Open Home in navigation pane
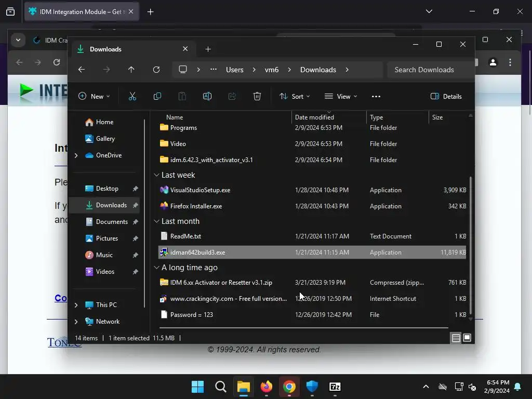Viewport: 532px width, 399px height. pyautogui.click(x=104, y=122)
